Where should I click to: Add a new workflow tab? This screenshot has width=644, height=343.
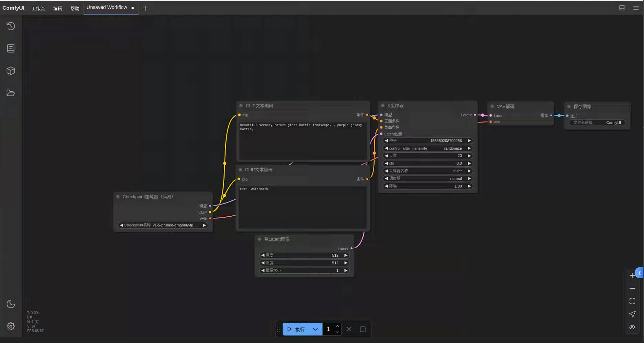pyautogui.click(x=145, y=8)
